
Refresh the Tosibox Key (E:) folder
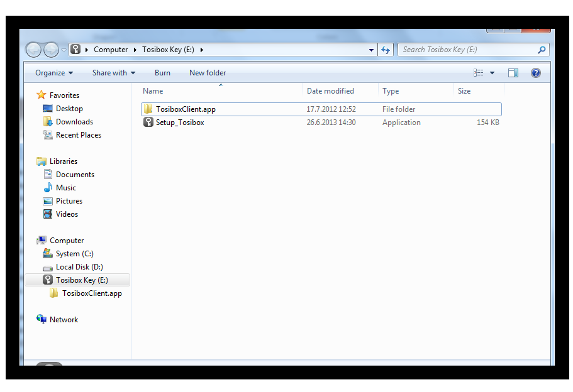pos(386,50)
